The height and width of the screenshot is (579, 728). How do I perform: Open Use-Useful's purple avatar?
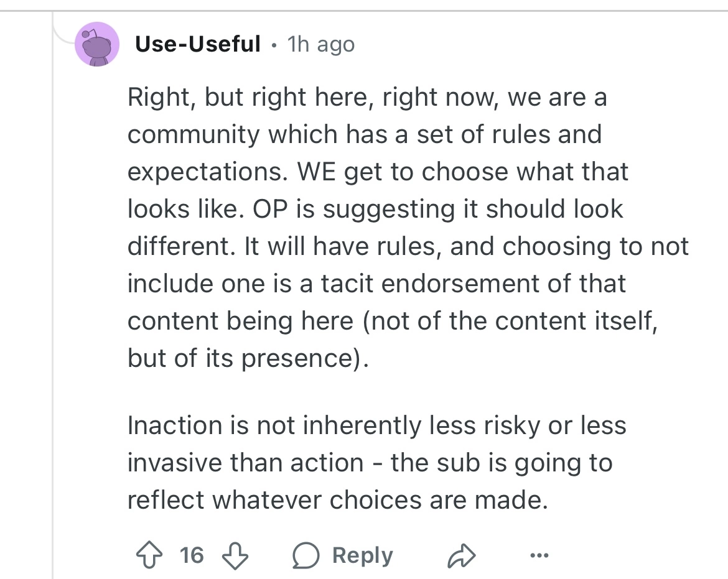coord(96,45)
